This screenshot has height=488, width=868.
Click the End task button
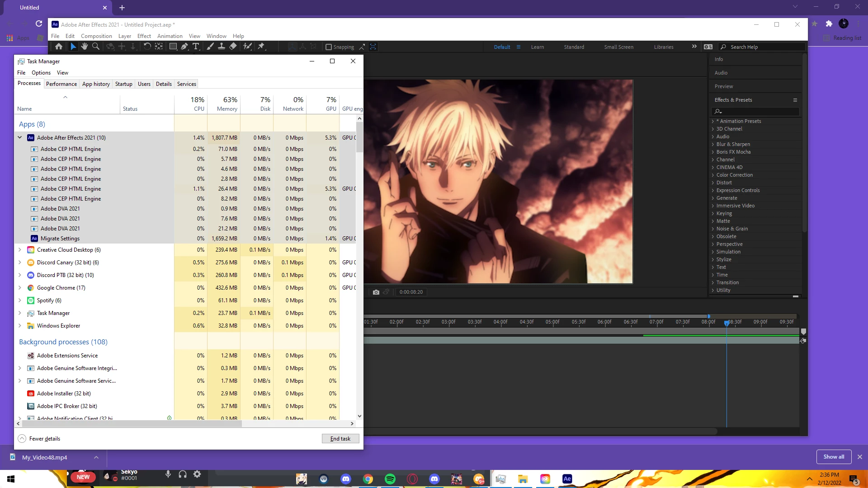tap(340, 439)
